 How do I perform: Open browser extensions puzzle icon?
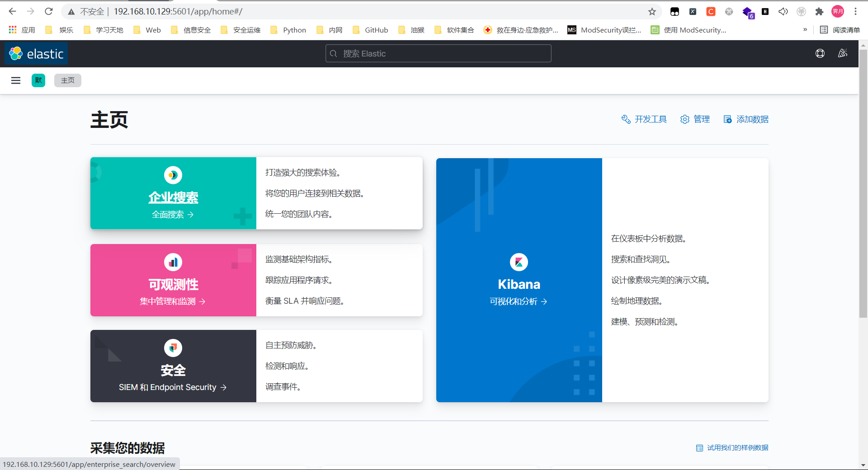coord(819,12)
